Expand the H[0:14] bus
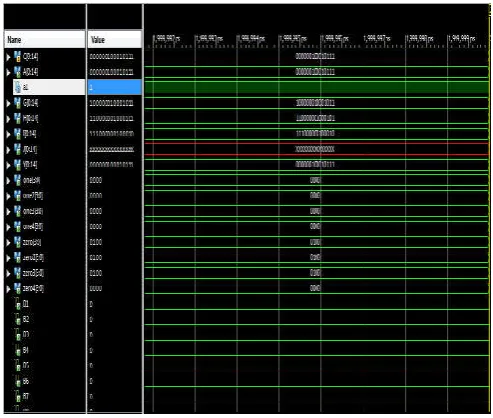The image size is (493, 418). click(x=9, y=119)
